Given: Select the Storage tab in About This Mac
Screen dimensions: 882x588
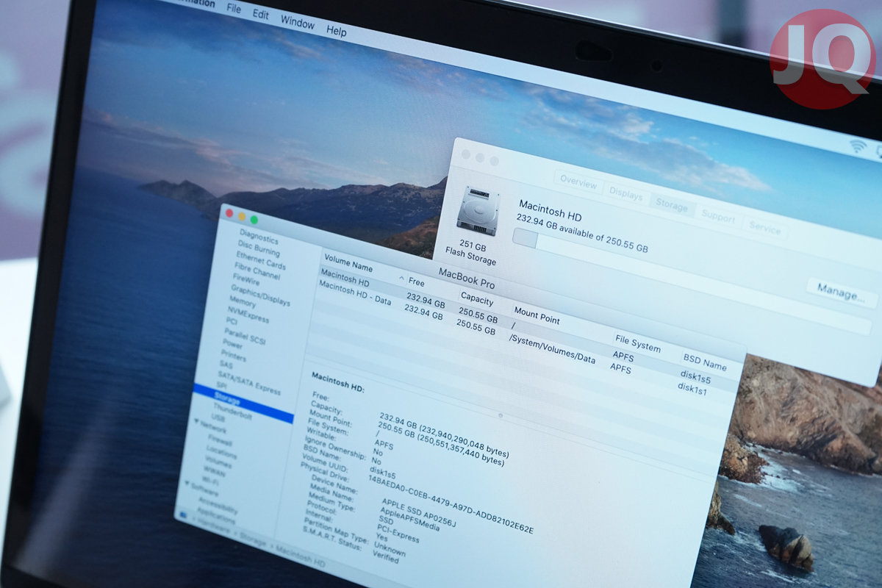Looking at the screenshot, I should click(x=671, y=206).
